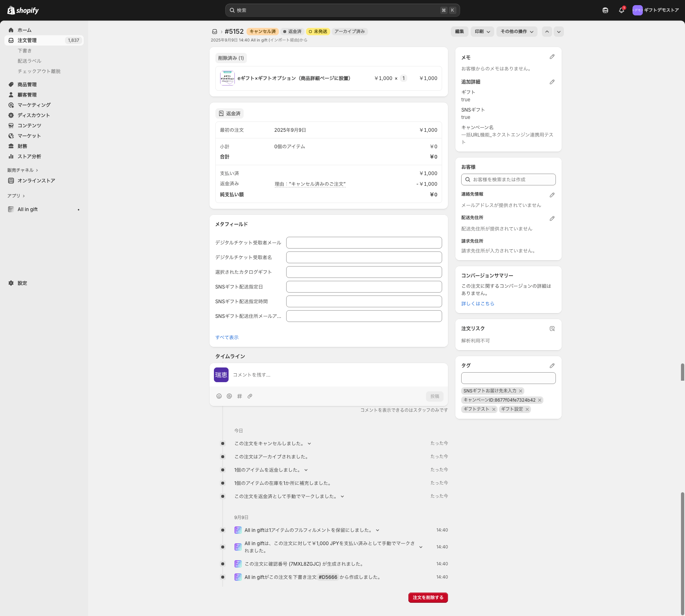
Task: Click the 注文リスク analysis icon
Action: click(552, 329)
